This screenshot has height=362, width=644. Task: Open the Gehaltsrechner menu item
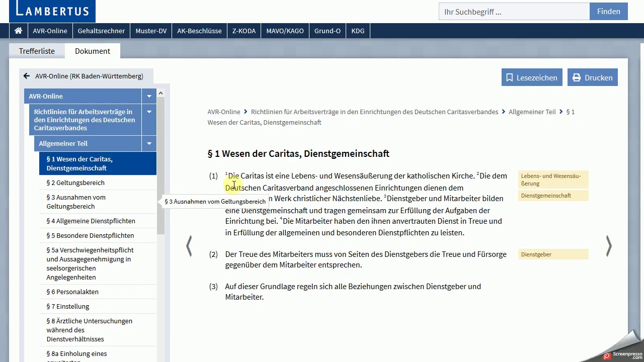pos(101,31)
